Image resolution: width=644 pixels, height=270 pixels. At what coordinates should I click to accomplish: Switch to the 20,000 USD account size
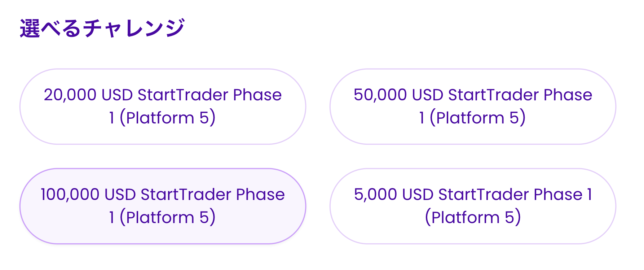point(163,106)
